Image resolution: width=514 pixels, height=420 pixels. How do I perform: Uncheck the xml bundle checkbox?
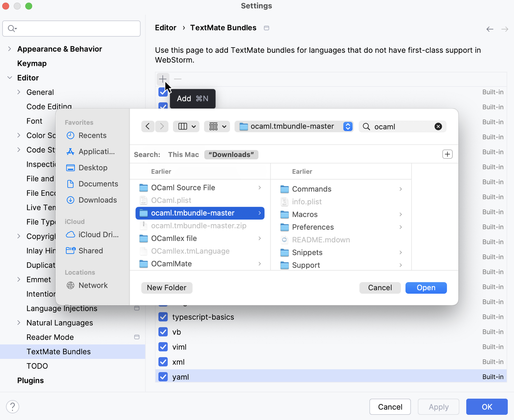(x=163, y=362)
